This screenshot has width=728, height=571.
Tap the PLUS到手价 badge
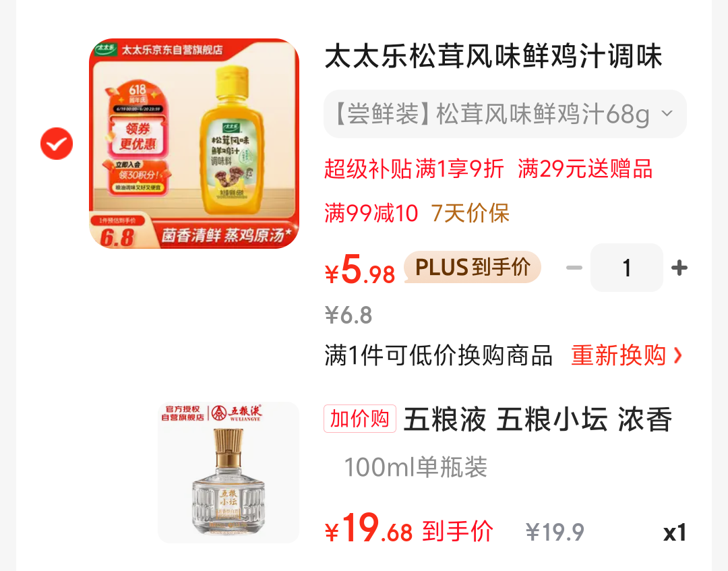pyautogui.click(x=473, y=267)
